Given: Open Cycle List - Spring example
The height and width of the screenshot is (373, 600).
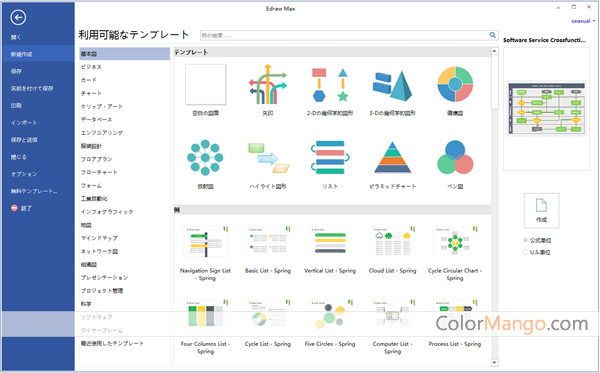Looking at the screenshot, I should [x=268, y=315].
